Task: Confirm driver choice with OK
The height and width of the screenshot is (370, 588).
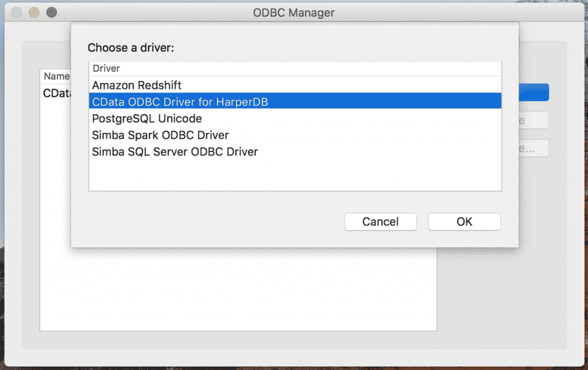Action: tap(464, 221)
